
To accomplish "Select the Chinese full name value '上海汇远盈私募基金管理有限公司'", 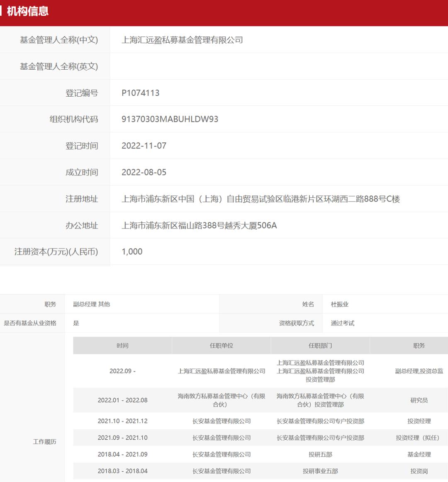I will [x=183, y=40].
